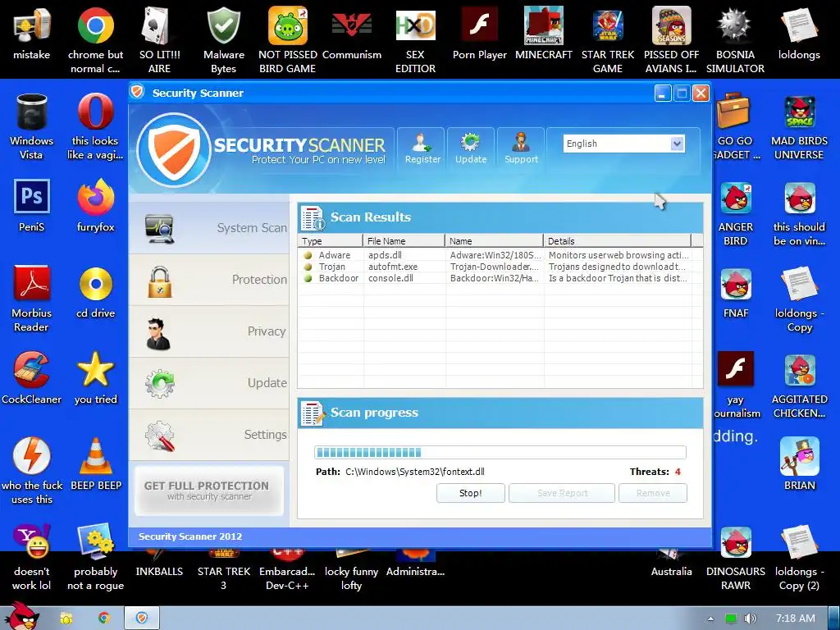The height and width of the screenshot is (630, 840).
Task: Open the Settings sidebar section
Action: click(x=209, y=435)
